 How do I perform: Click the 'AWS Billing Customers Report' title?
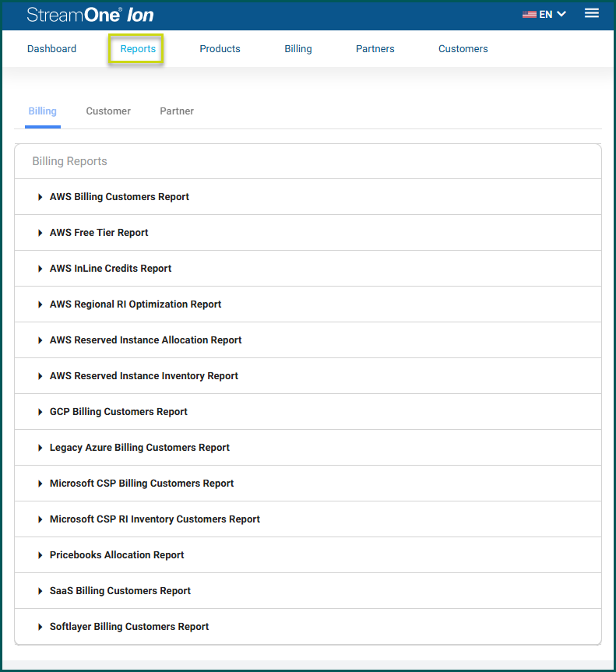click(119, 197)
